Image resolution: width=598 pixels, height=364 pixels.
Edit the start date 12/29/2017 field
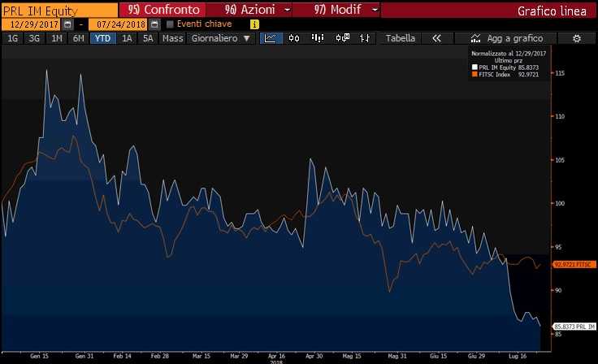pyautogui.click(x=31, y=24)
